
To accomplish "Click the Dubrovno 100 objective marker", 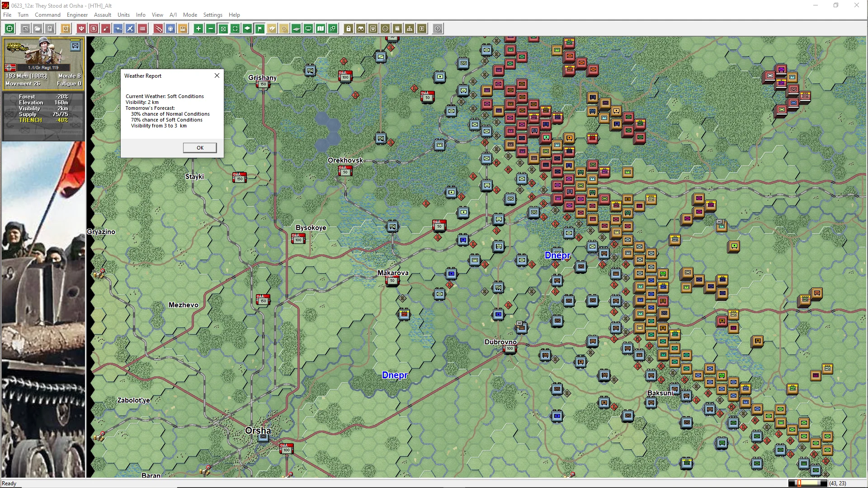I will click(x=509, y=349).
